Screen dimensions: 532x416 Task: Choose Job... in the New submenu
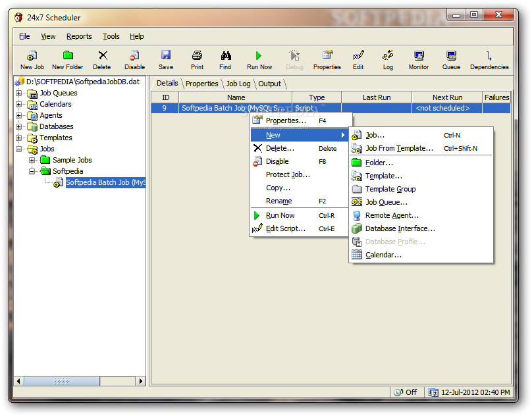coord(421,135)
